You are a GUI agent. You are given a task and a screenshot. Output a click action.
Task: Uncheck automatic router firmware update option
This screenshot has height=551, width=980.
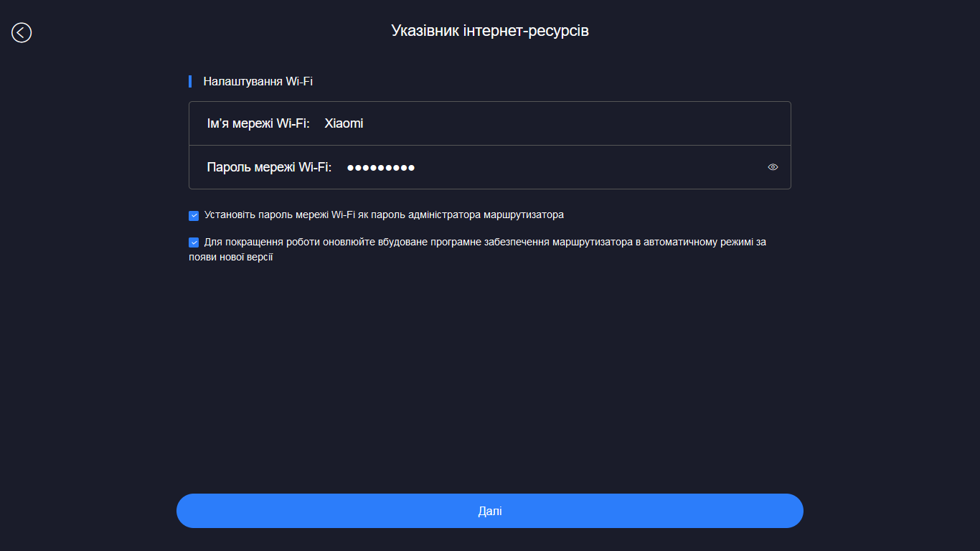[x=194, y=242]
